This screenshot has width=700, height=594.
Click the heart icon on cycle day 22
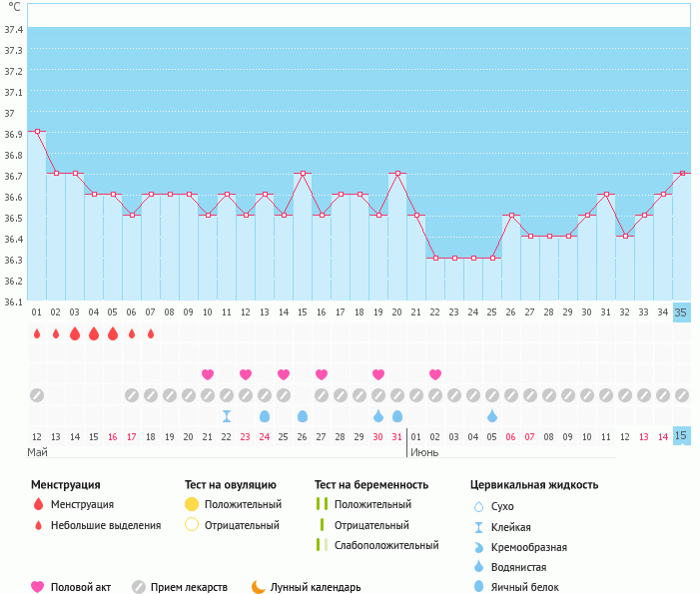coord(435,374)
